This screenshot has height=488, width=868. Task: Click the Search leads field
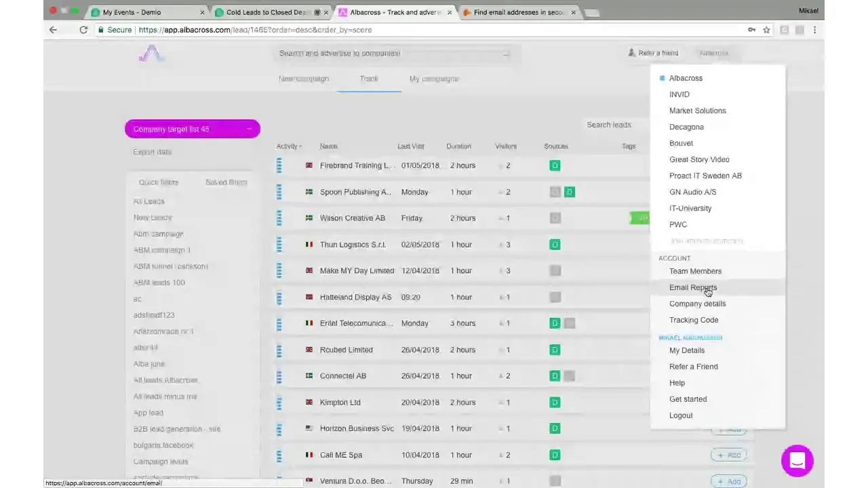pos(616,125)
